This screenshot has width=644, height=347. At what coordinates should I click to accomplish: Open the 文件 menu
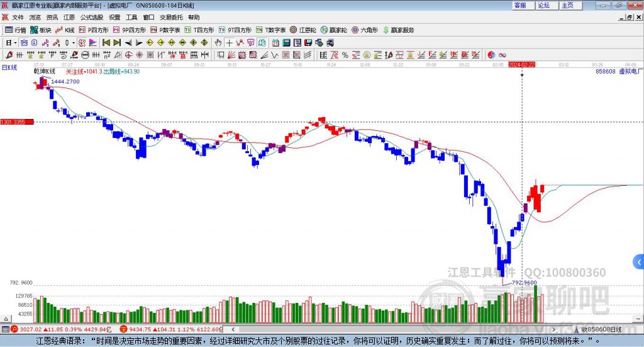[x=18, y=17]
